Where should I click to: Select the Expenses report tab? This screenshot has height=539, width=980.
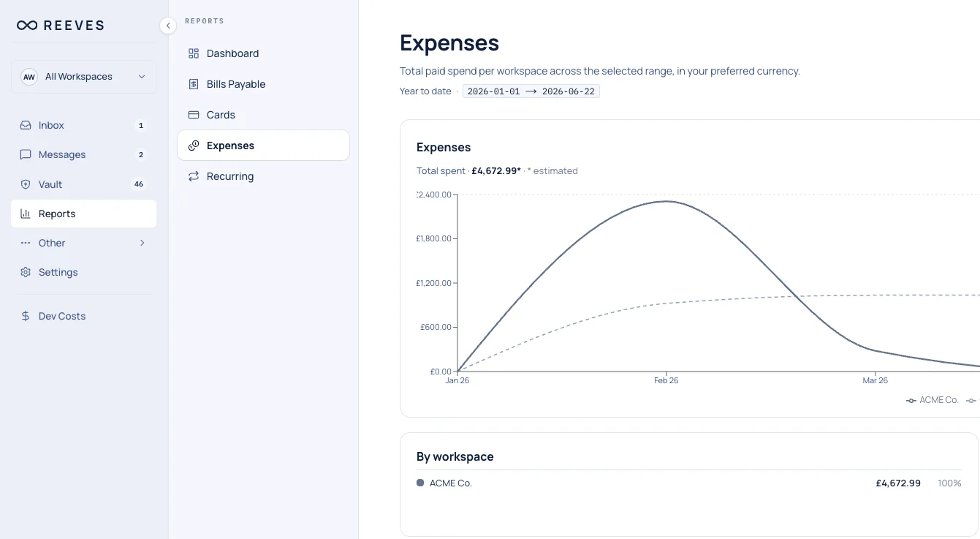[263, 146]
